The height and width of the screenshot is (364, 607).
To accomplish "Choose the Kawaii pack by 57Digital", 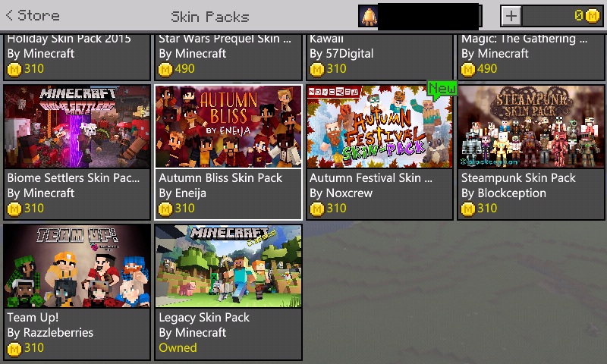I will [379, 57].
